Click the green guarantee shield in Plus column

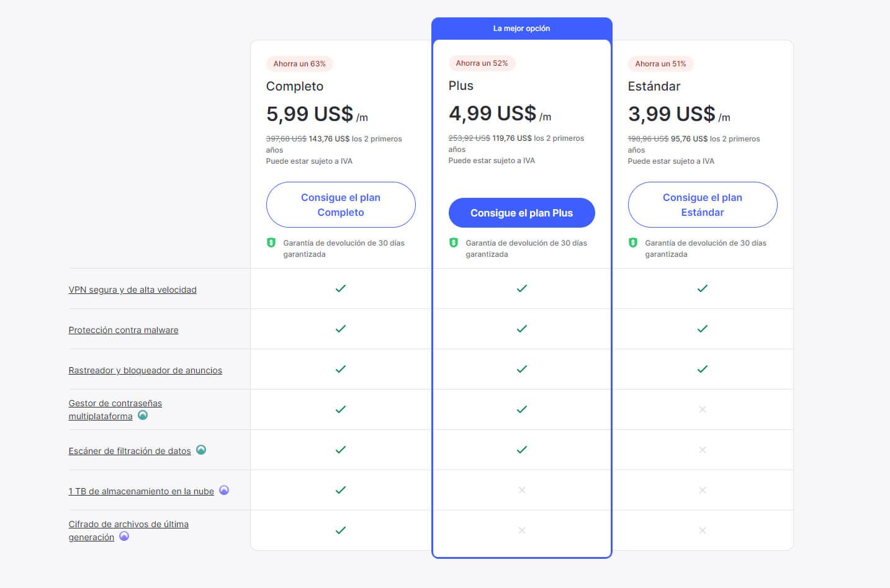tap(454, 243)
